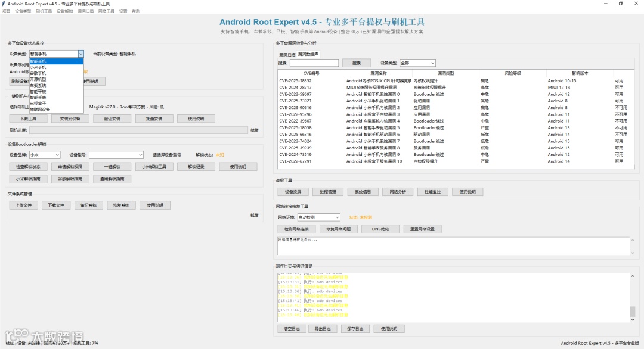Select 车载系统 from the dropdown list
This screenshot has height=349, width=644.
[56, 85]
